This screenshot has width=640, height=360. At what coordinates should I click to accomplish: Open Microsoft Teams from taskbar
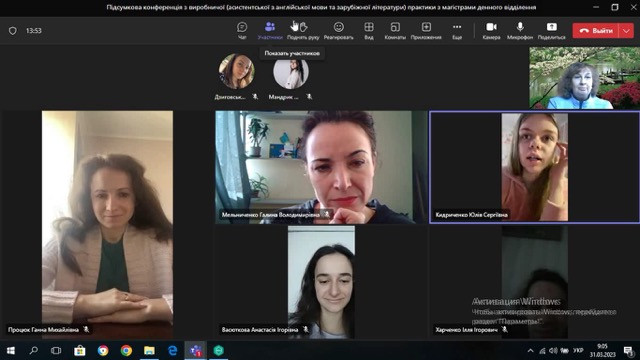196,351
